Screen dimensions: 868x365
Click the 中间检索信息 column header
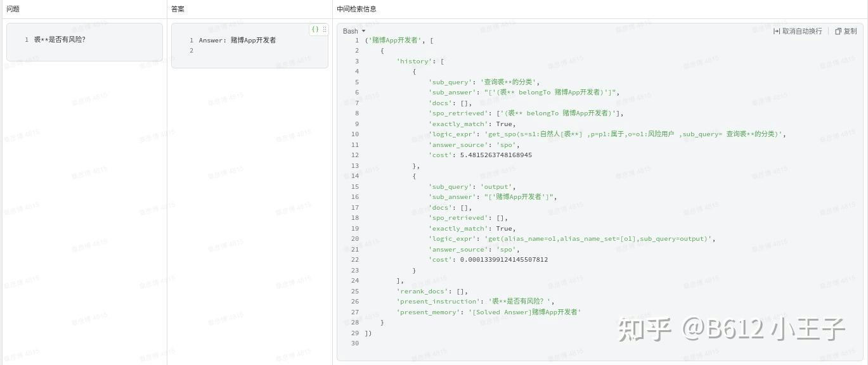[x=356, y=9]
